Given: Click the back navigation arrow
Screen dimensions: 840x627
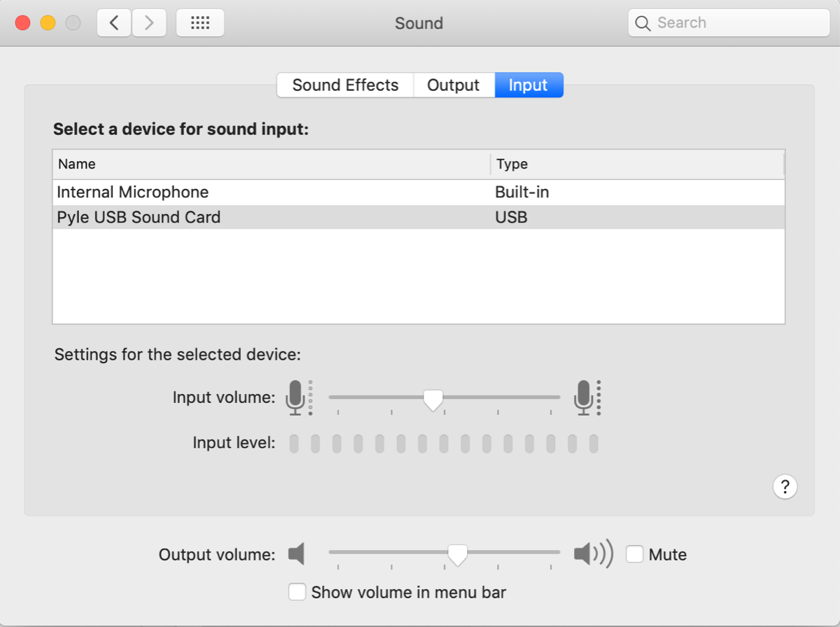Looking at the screenshot, I should click(114, 23).
